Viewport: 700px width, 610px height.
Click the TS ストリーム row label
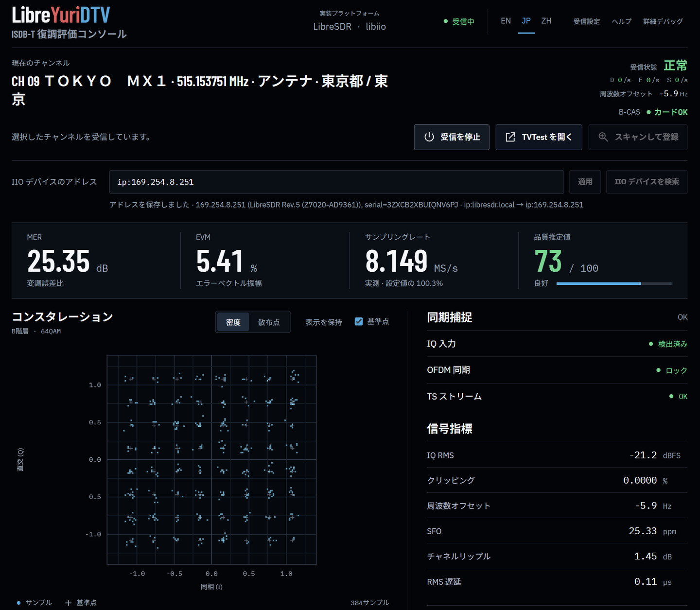tap(455, 397)
